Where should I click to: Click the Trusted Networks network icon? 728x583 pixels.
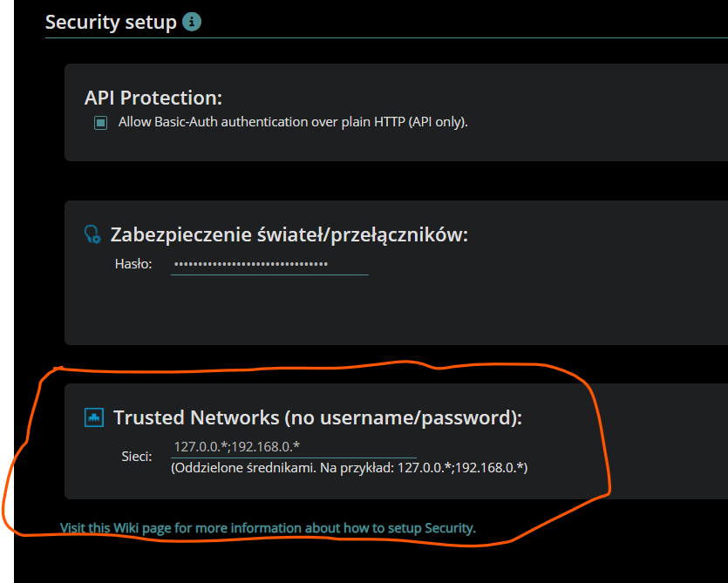point(94,417)
